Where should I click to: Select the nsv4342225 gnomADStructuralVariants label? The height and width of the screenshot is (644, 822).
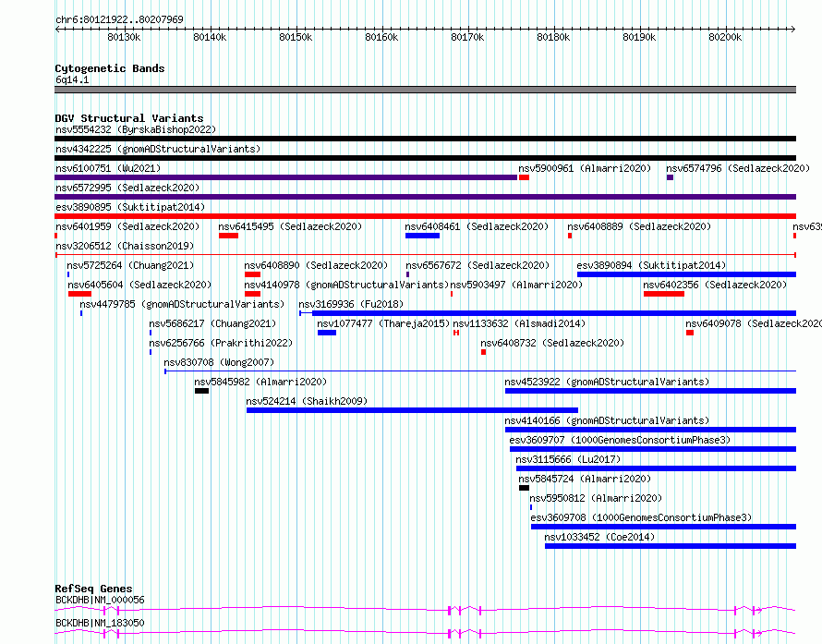158,149
